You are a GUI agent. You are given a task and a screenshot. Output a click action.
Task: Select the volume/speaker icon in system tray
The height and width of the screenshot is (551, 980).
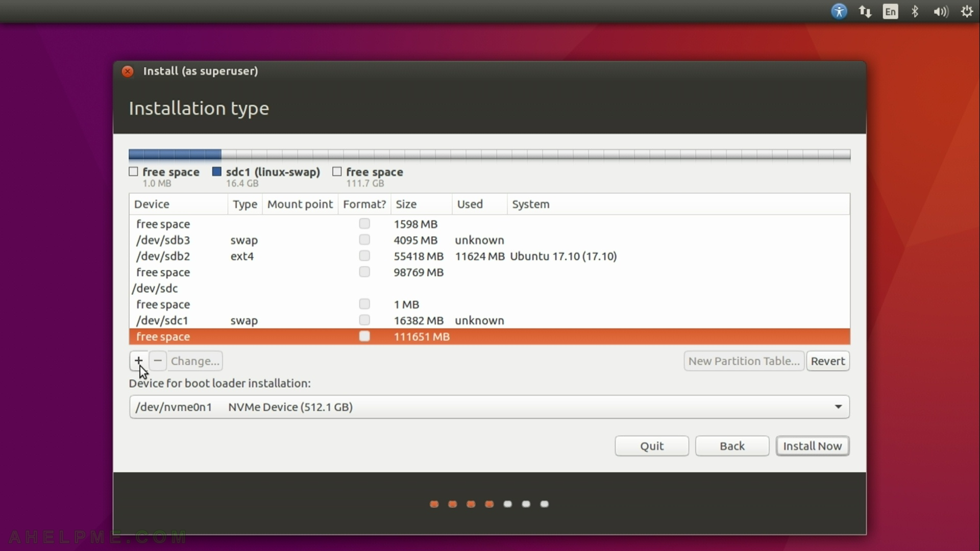pyautogui.click(x=941, y=11)
